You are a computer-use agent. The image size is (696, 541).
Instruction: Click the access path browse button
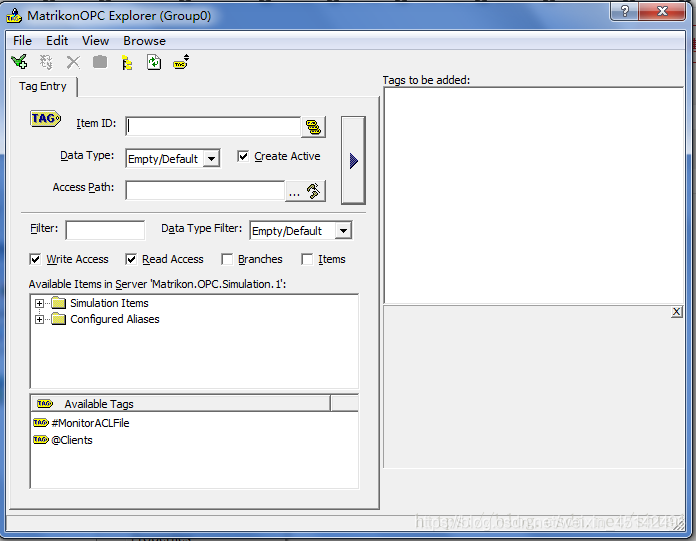point(305,191)
